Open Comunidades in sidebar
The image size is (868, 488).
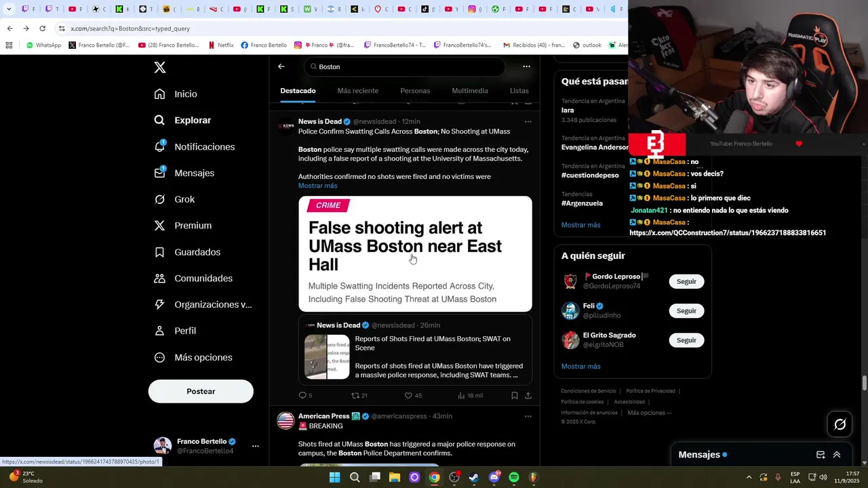tap(193, 279)
